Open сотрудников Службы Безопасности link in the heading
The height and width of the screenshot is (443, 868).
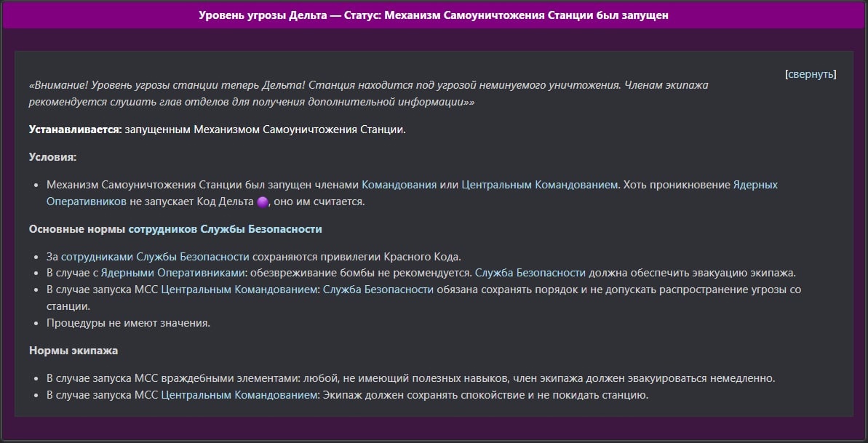[225, 229]
